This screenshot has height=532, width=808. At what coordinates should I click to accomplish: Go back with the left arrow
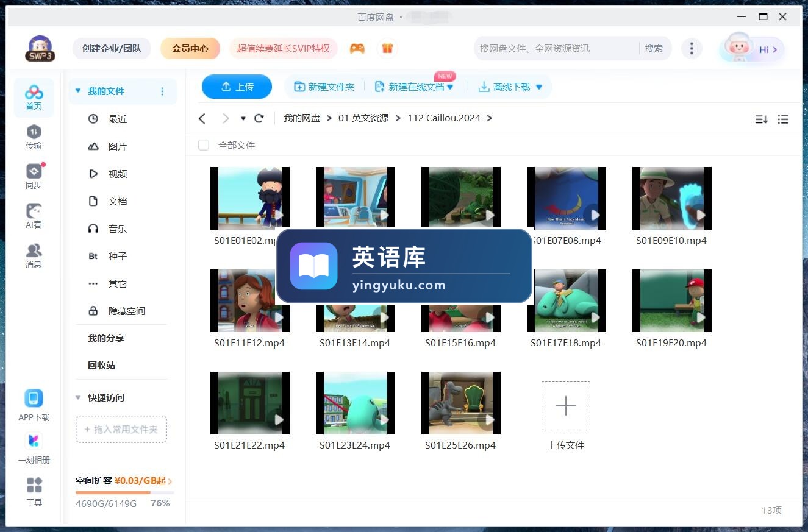coord(202,118)
